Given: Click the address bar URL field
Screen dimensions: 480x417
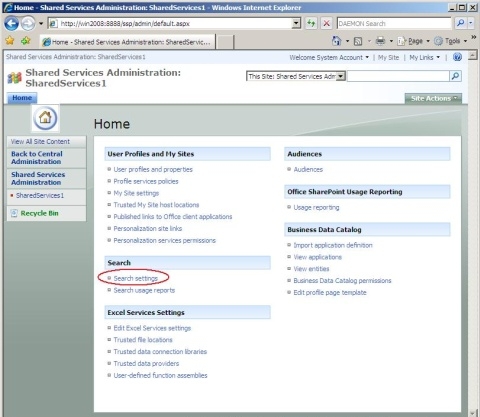Looking at the screenshot, I should [x=174, y=23].
